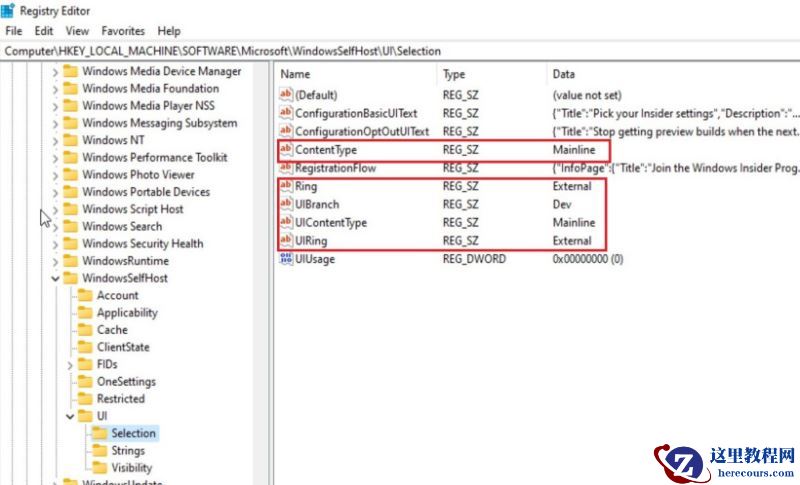Select Windows Script Host folder icon
Image resolution: width=800 pixels, height=485 pixels.
(70, 209)
